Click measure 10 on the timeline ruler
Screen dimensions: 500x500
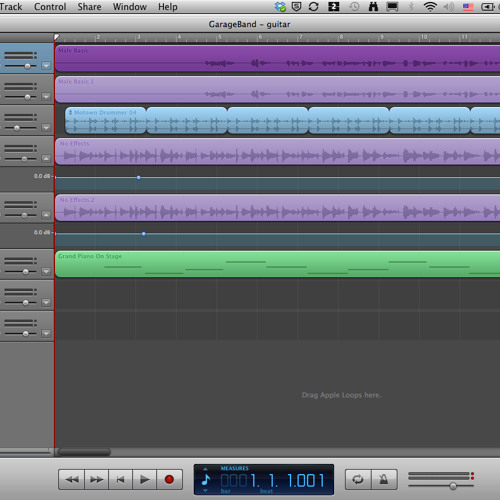[424, 37]
